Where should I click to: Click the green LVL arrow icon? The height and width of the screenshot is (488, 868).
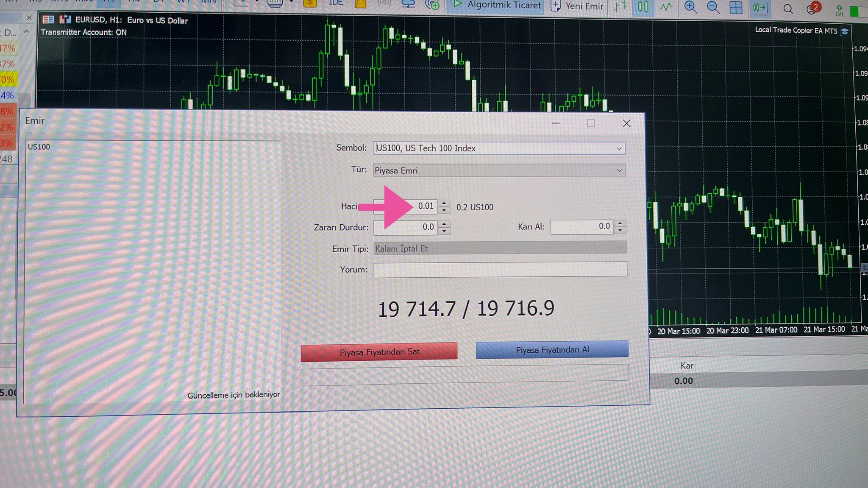point(839,10)
